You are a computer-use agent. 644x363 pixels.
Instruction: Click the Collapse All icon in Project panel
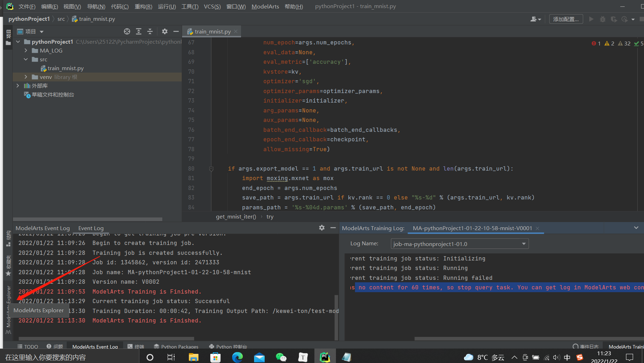click(150, 31)
